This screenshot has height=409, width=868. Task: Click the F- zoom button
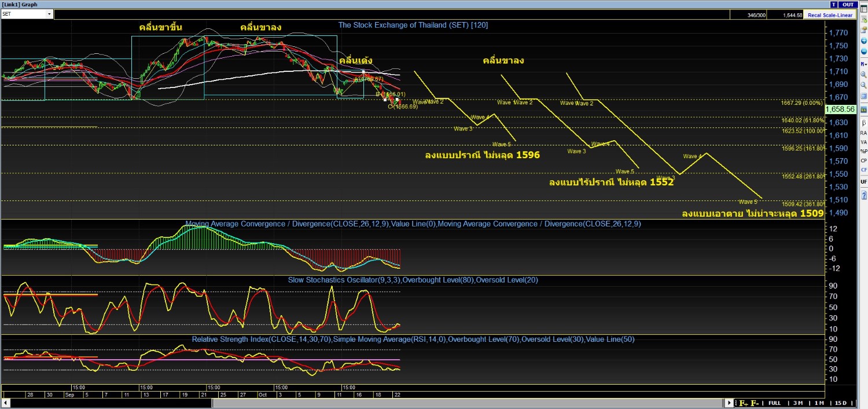755,403
